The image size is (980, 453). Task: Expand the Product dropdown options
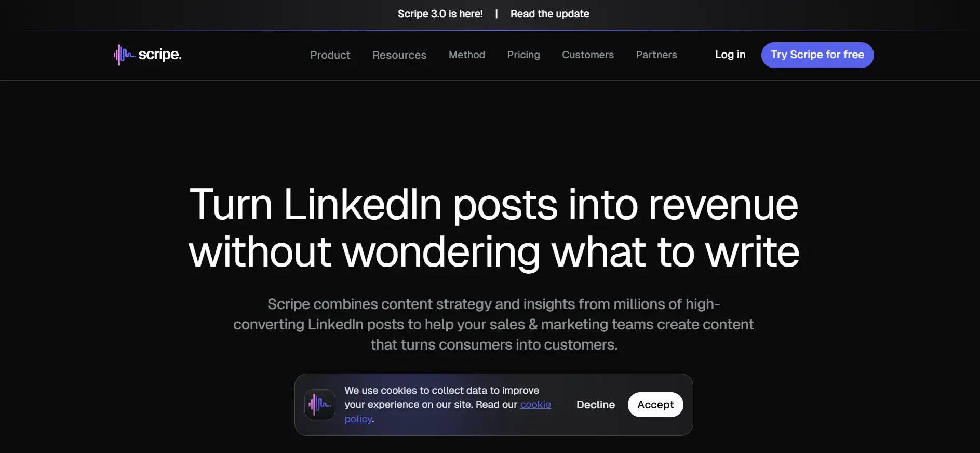click(x=330, y=55)
